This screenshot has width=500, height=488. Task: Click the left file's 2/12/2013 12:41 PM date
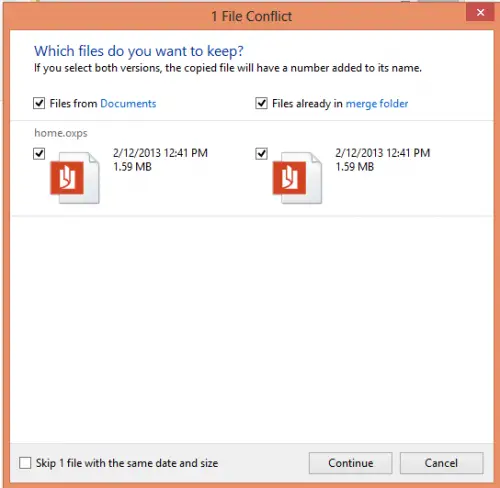(x=160, y=153)
